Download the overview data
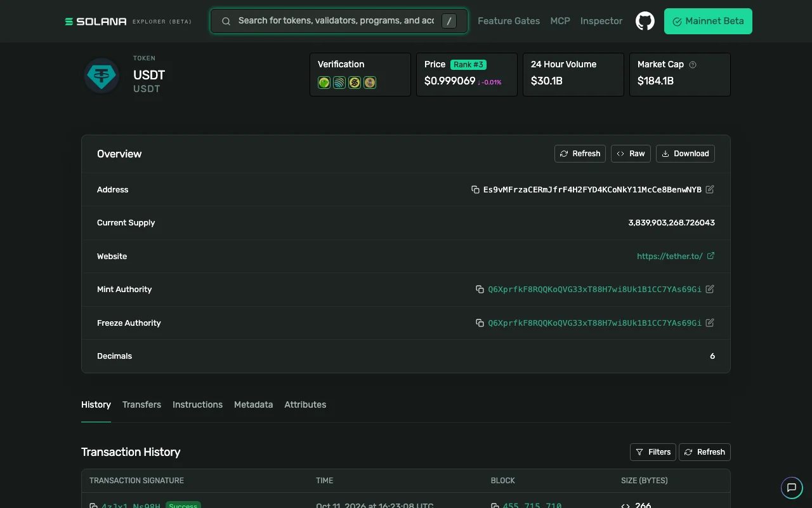 685,154
